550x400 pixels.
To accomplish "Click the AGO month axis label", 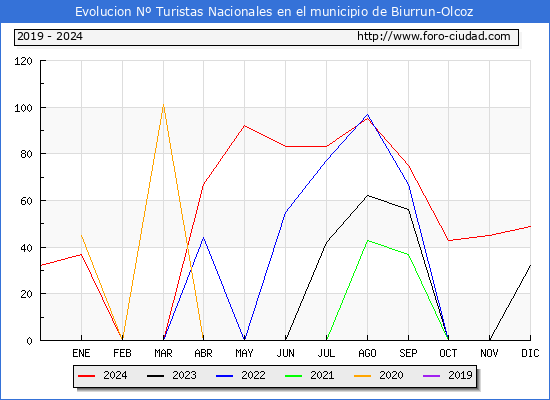I will pyautogui.click(x=367, y=353).
